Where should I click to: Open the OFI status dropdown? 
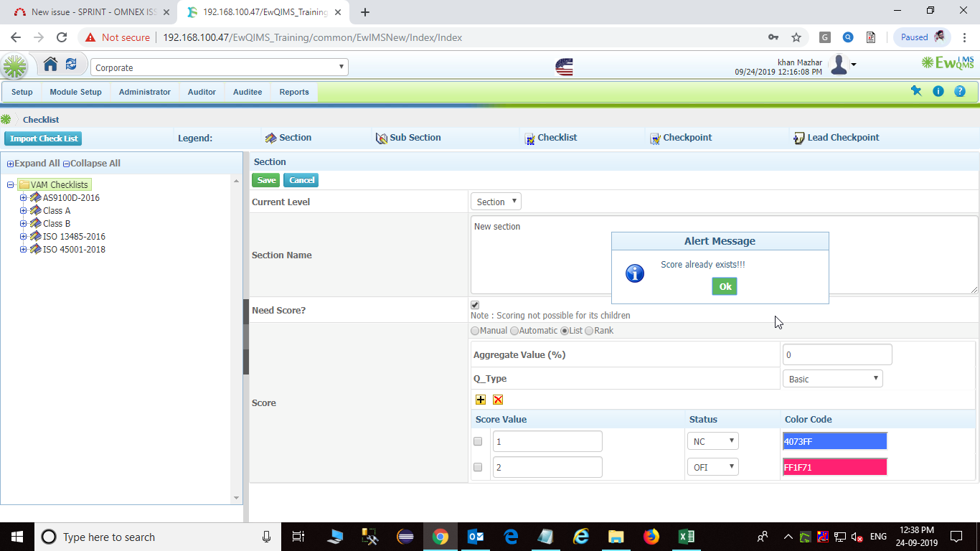point(712,467)
